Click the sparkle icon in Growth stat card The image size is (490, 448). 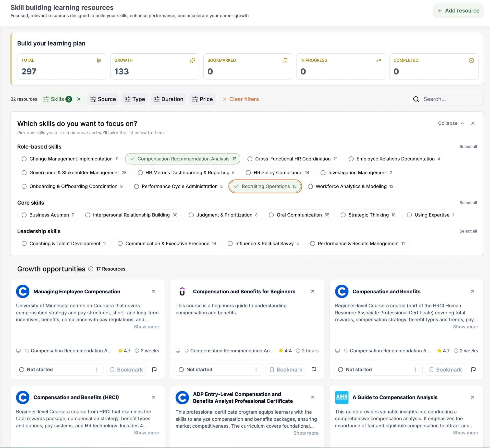pos(192,60)
